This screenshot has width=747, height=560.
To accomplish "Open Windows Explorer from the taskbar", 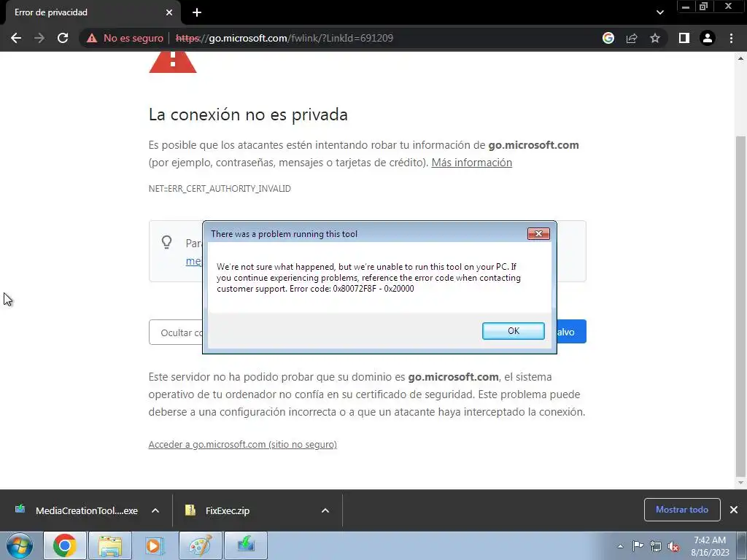I will (x=110, y=545).
